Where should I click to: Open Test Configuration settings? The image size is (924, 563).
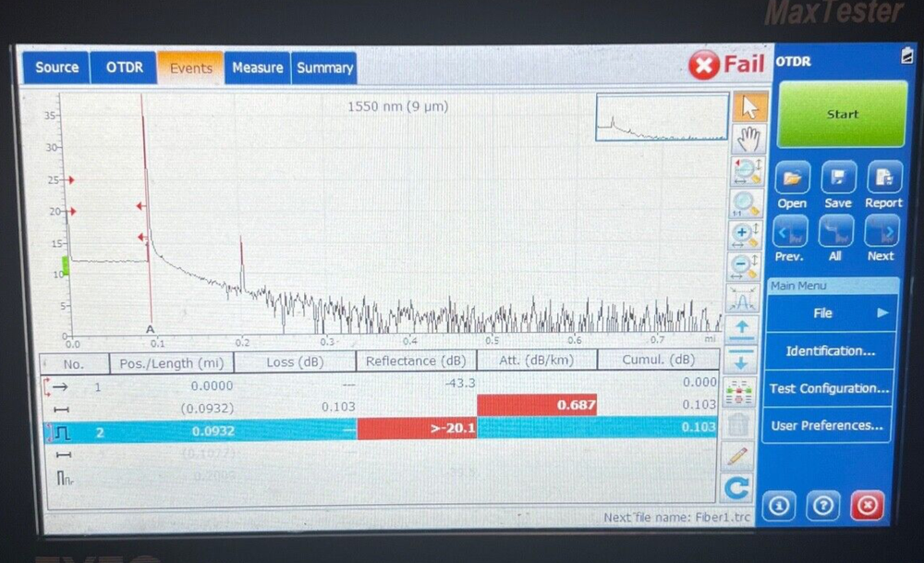[826, 388]
